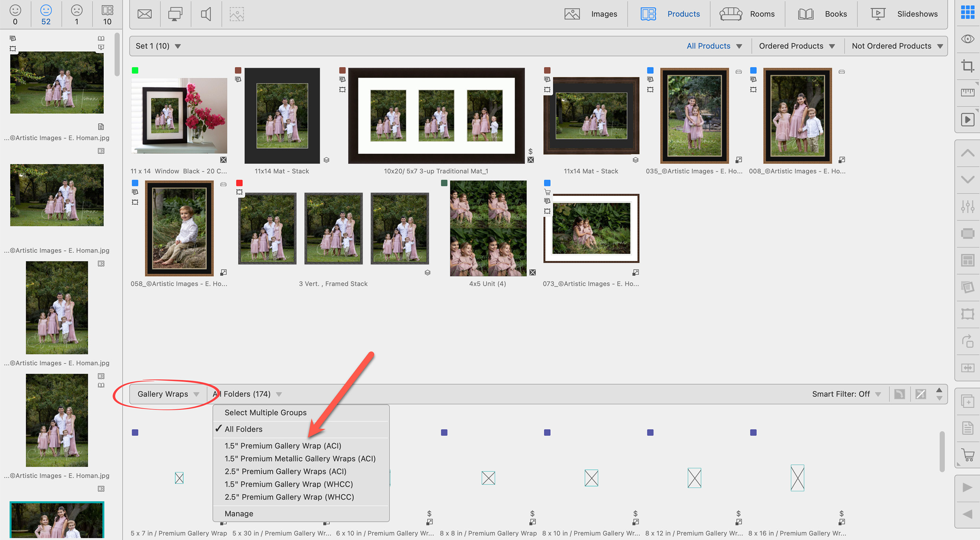The height and width of the screenshot is (540, 980).
Task: Open the shopping cart icon in right sidebar
Action: point(968,454)
